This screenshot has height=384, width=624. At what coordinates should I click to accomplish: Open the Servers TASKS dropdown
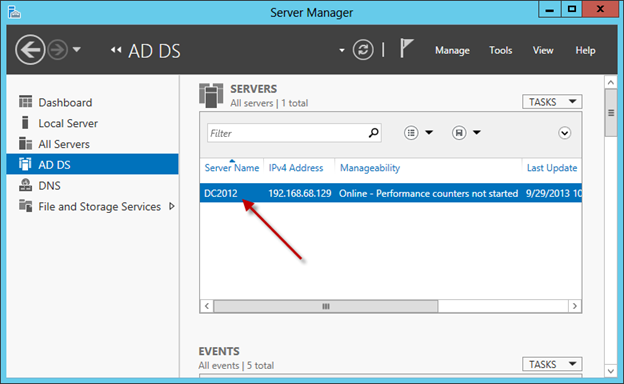552,102
